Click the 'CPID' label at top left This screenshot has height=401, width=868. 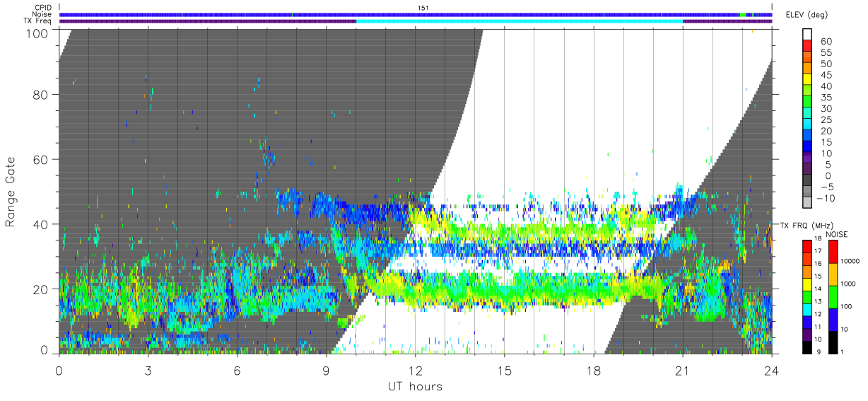coord(43,8)
